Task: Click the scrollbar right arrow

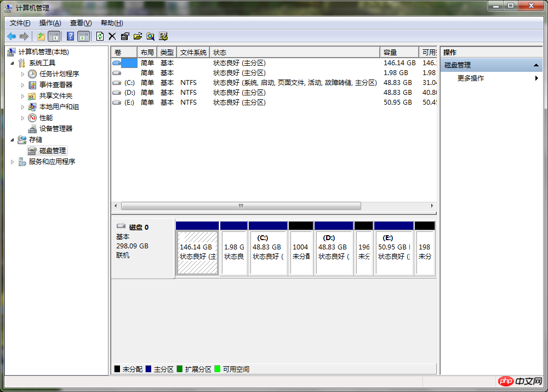Action: (x=432, y=206)
